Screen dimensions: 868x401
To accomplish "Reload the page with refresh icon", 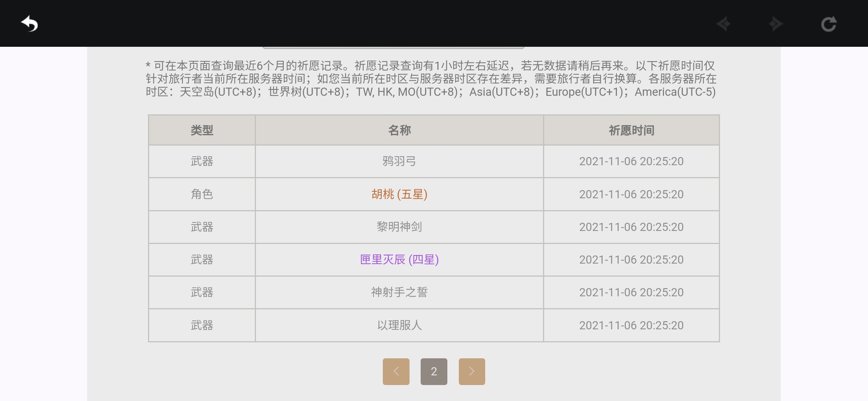I will (x=829, y=24).
